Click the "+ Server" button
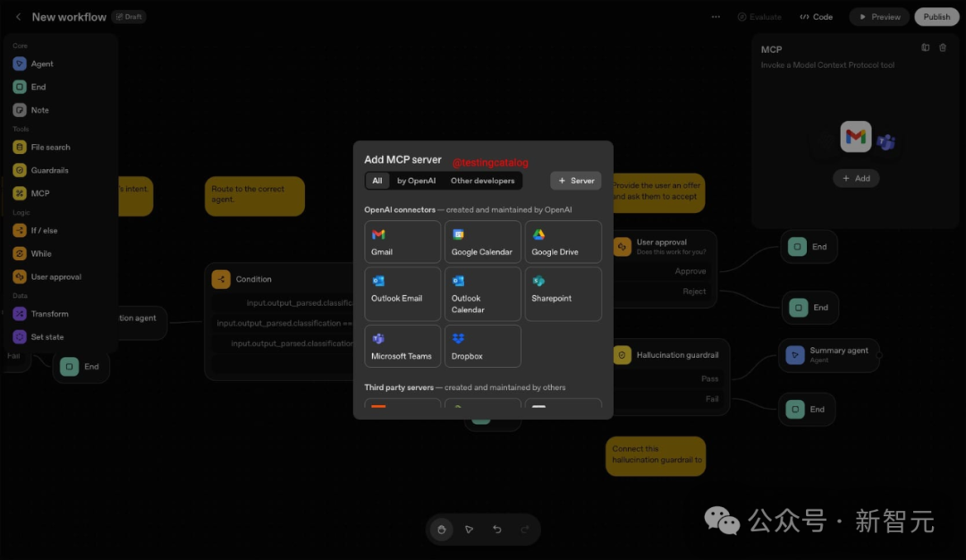966x560 pixels. click(x=575, y=181)
